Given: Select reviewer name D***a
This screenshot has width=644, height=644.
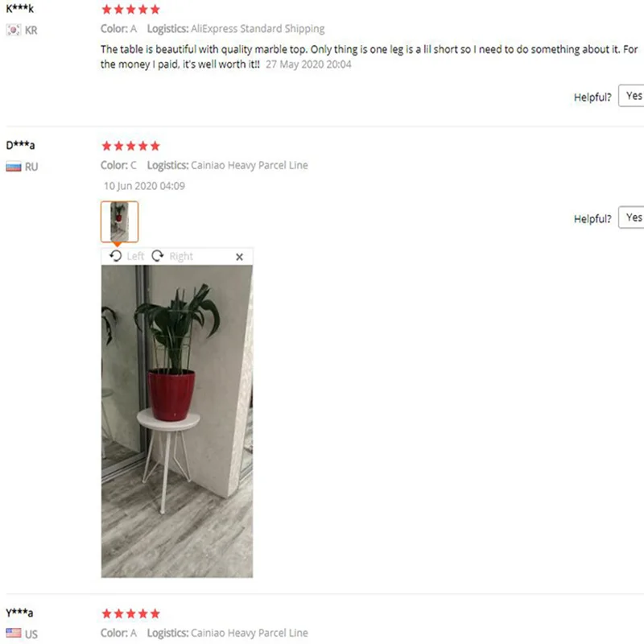Looking at the screenshot, I should click(20, 145).
